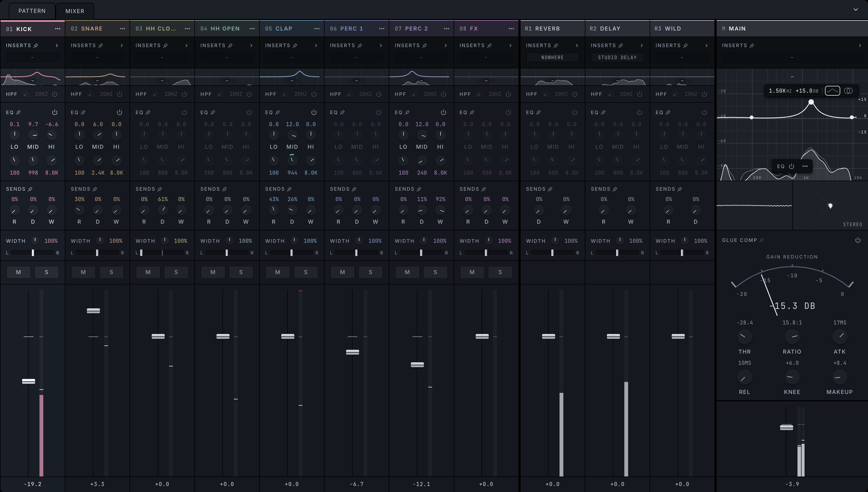Click the HPF slope icon on Kick channel
Viewport: 868px width, 492px height.
click(x=25, y=94)
